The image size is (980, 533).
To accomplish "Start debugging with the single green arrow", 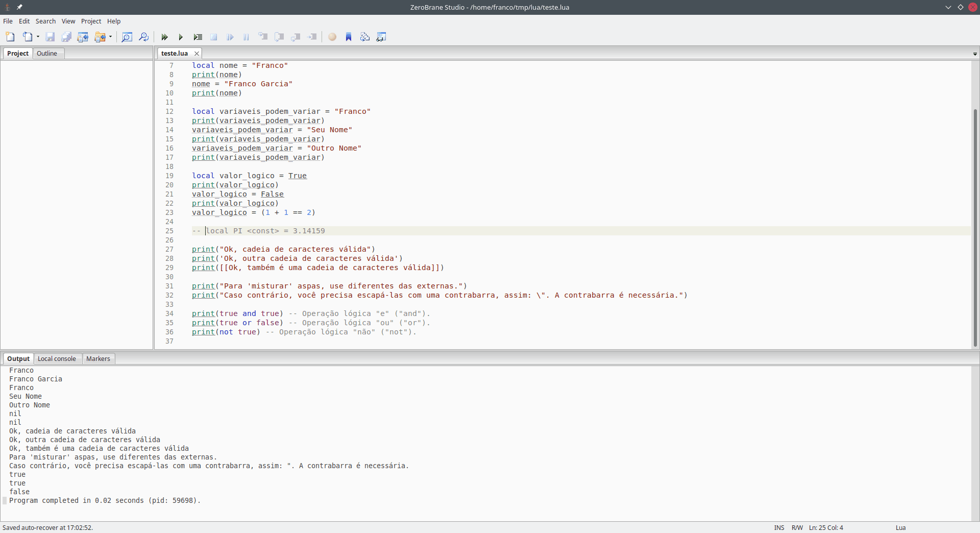I will (x=181, y=37).
